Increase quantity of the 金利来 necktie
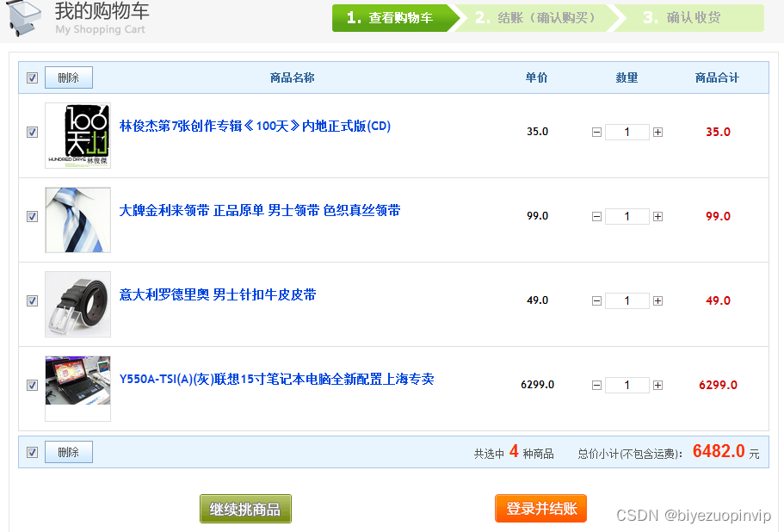 (658, 216)
